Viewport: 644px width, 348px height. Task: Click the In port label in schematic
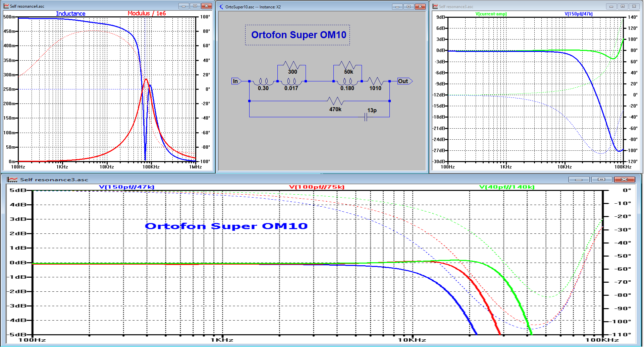click(236, 81)
